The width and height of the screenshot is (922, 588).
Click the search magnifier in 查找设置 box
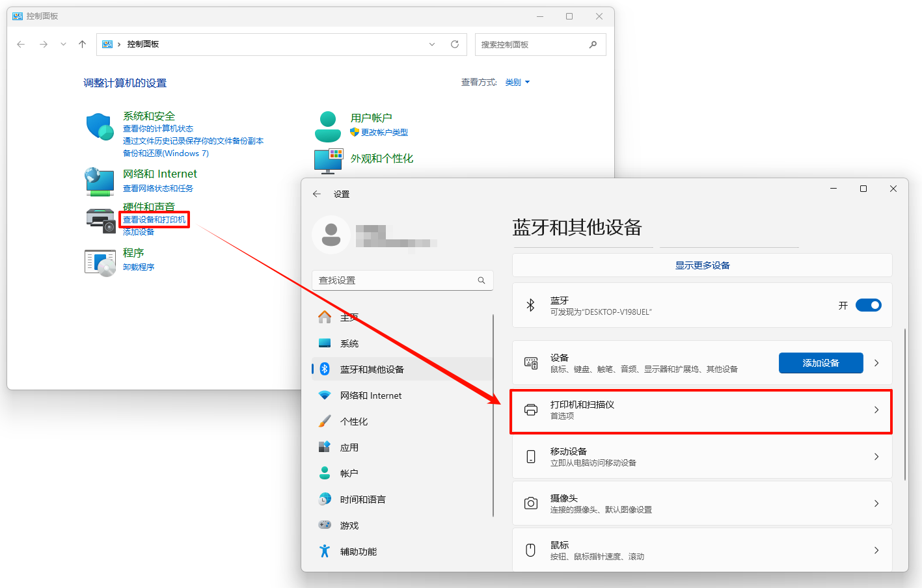coord(481,280)
